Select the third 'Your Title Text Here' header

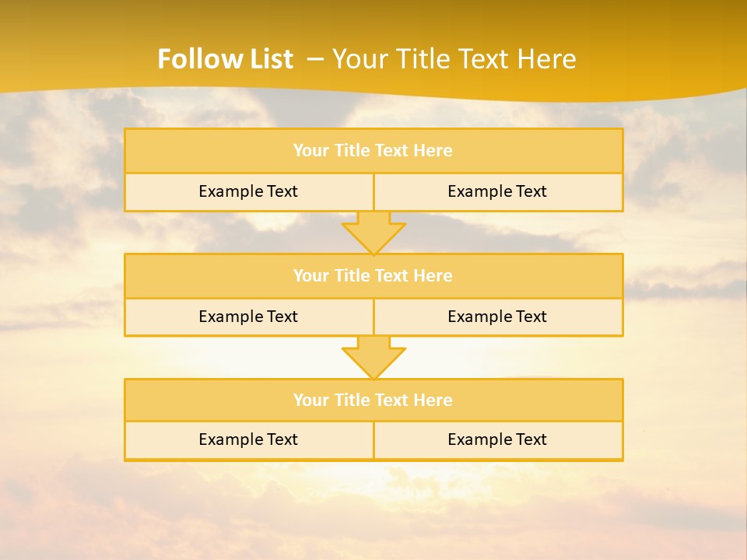[x=373, y=400]
